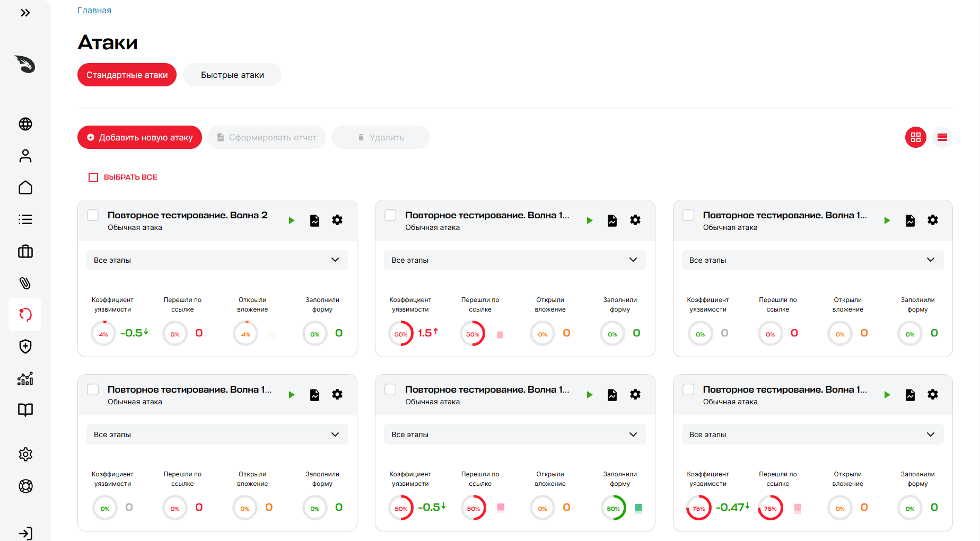Select the Стандартные атаки tab
Image resolution: width=980 pixels, height=541 pixels.
pos(127,75)
